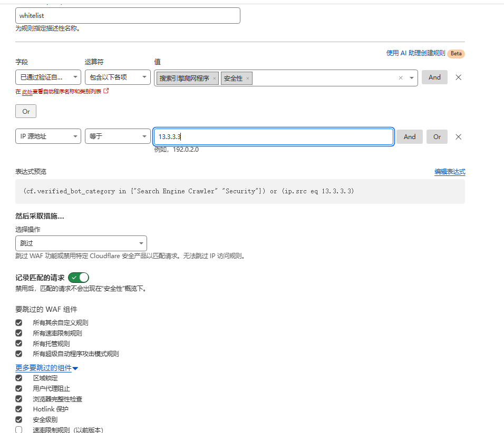Open the 选择操作 dropdown showing 跳过
The height and width of the screenshot is (433, 504).
pyautogui.click(x=81, y=243)
